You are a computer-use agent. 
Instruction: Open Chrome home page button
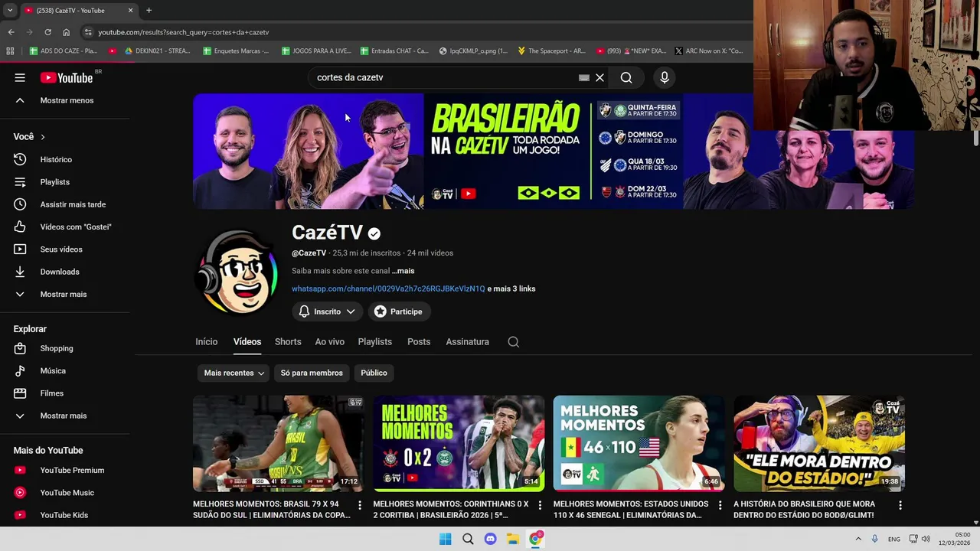[66, 32]
